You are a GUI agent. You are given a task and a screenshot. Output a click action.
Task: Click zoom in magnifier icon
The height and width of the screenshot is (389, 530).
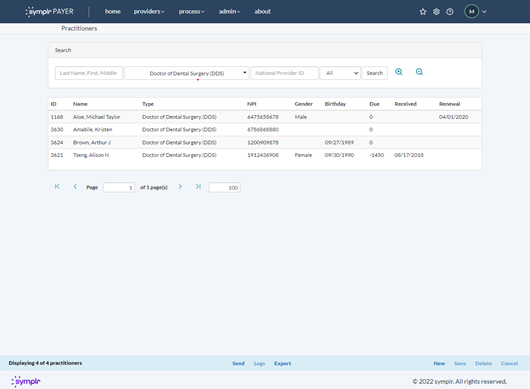coord(399,72)
